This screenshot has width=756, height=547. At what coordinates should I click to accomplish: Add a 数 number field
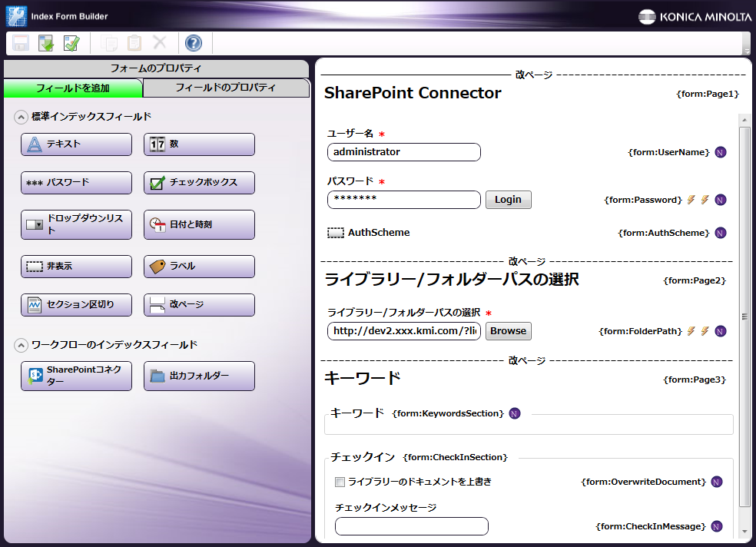[199, 144]
